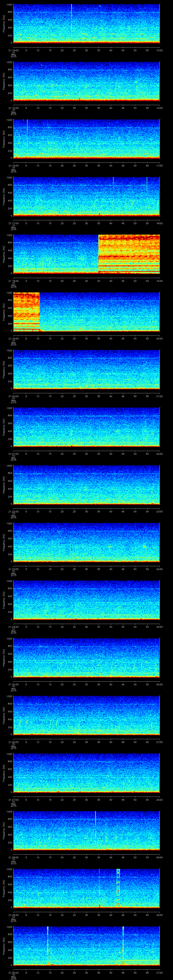
Task: Click the vertical spike in the 21:28:00 spectrogram
Action: click(95, 827)
